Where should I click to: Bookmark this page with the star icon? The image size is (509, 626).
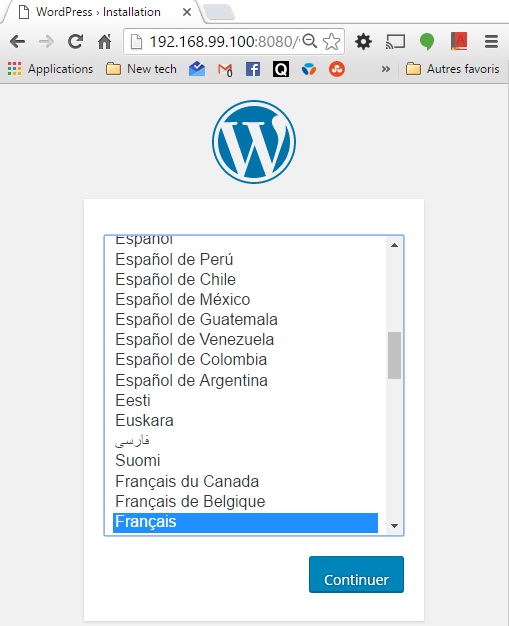pos(331,42)
